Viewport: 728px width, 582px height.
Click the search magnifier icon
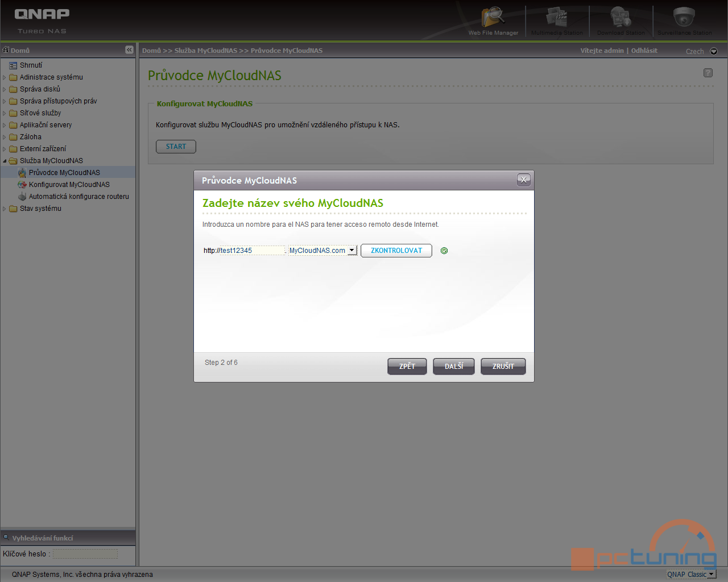(6, 537)
